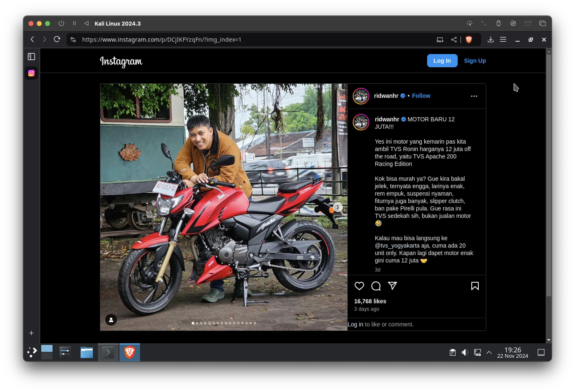The height and width of the screenshot is (392, 575).
Task: Open ridwanhr username in post header
Action: coord(386,96)
